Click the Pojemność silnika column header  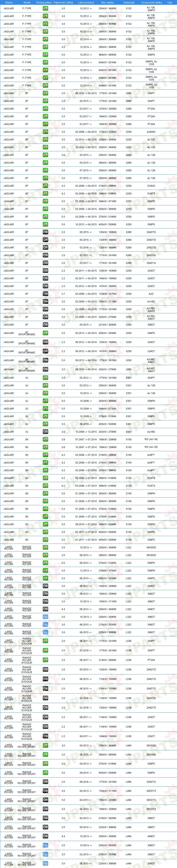tap(63, 2)
